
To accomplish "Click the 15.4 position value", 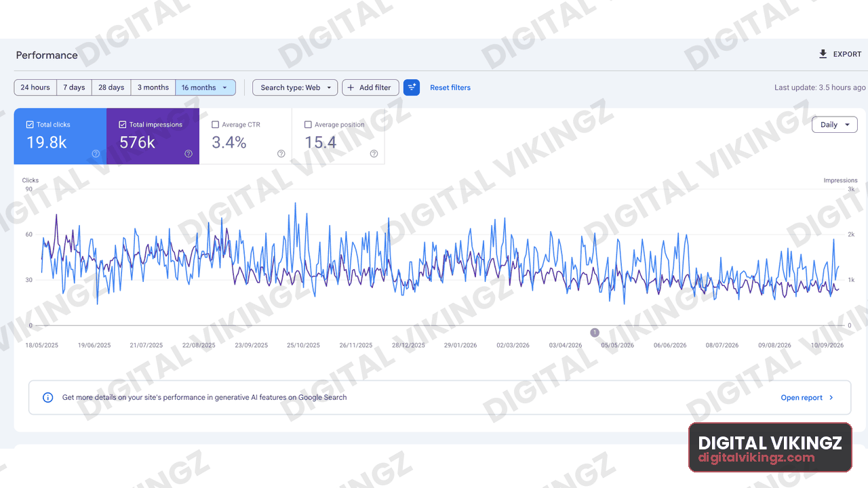I will [321, 142].
